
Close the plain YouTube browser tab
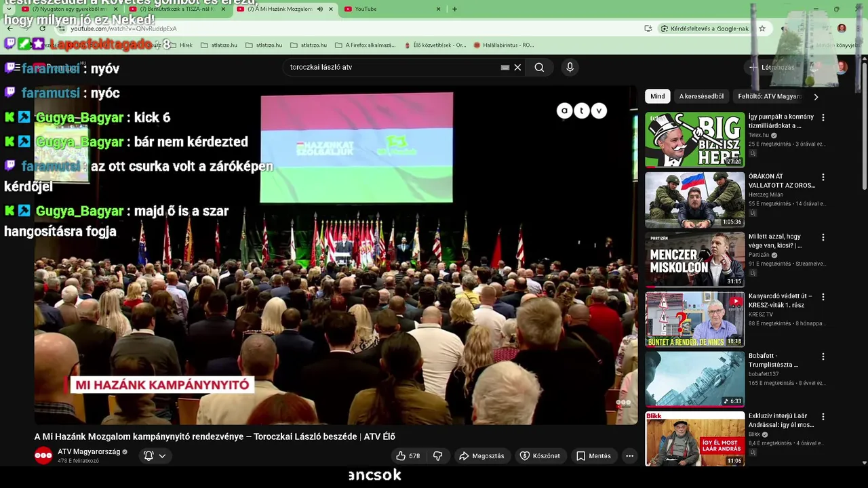[438, 9]
